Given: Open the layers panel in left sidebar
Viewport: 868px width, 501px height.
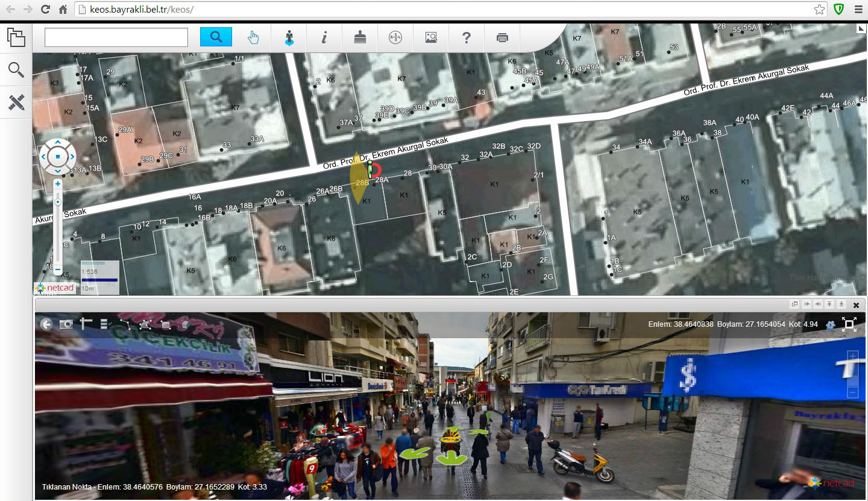Looking at the screenshot, I should pos(16,37).
